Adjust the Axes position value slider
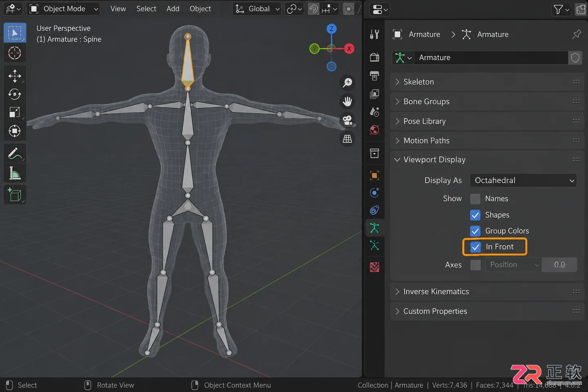 point(559,265)
